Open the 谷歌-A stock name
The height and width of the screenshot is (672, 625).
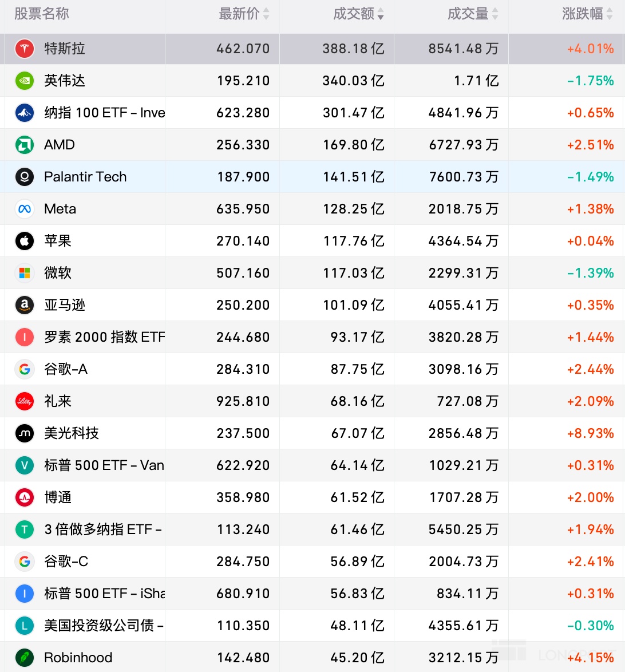coord(66,369)
